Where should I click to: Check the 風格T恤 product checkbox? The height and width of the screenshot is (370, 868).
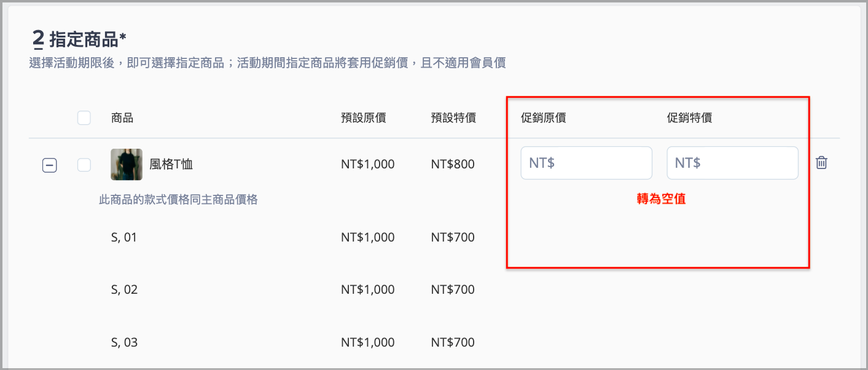pos(84,165)
